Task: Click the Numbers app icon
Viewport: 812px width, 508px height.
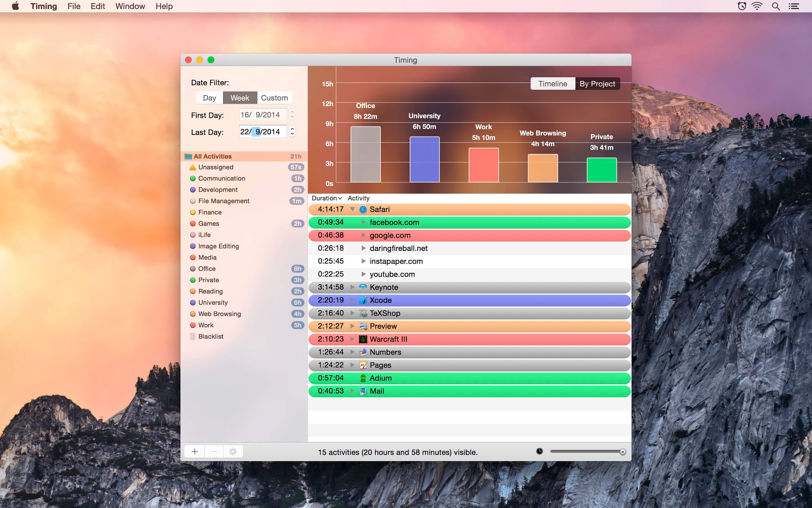Action: point(363,352)
